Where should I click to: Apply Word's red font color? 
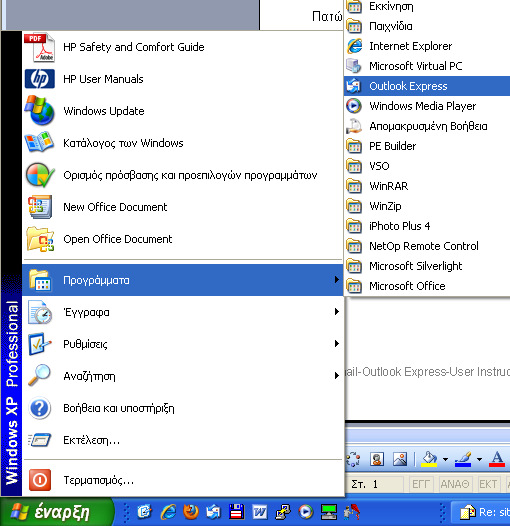[x=497, y=459]
